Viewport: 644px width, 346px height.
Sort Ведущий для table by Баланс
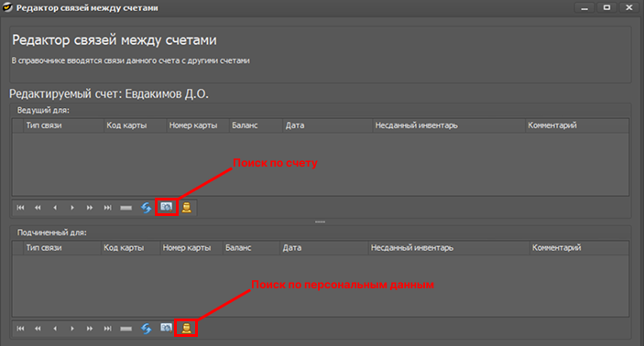256,125
